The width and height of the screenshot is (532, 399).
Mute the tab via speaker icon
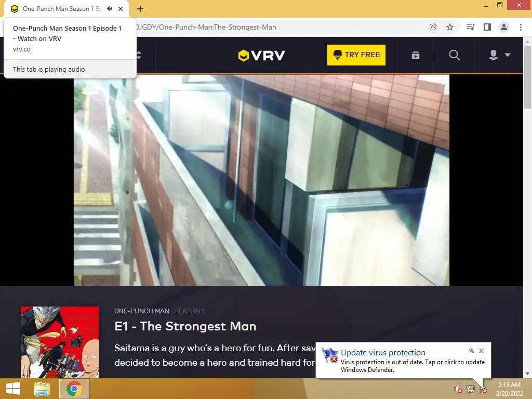pos(109,9)
